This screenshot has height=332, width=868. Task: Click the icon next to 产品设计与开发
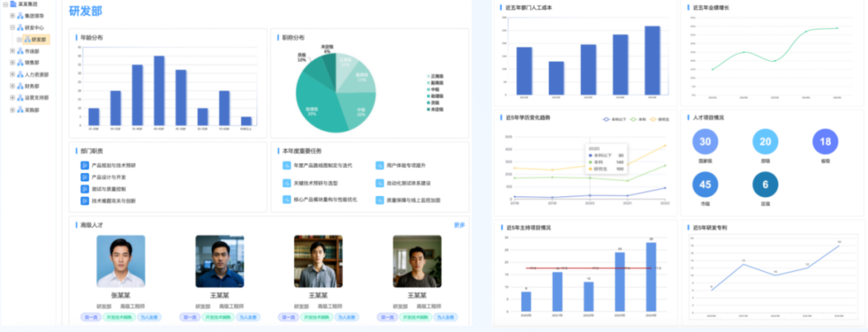84,177
